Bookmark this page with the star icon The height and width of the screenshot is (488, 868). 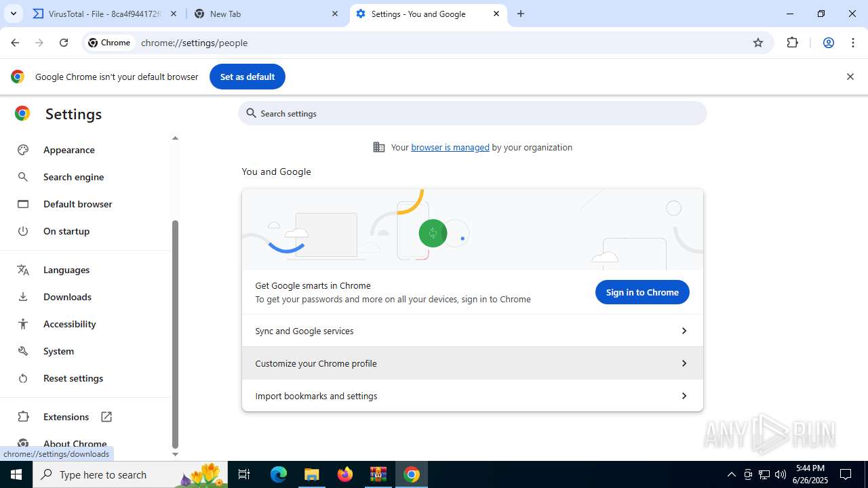tap(758, 43)
